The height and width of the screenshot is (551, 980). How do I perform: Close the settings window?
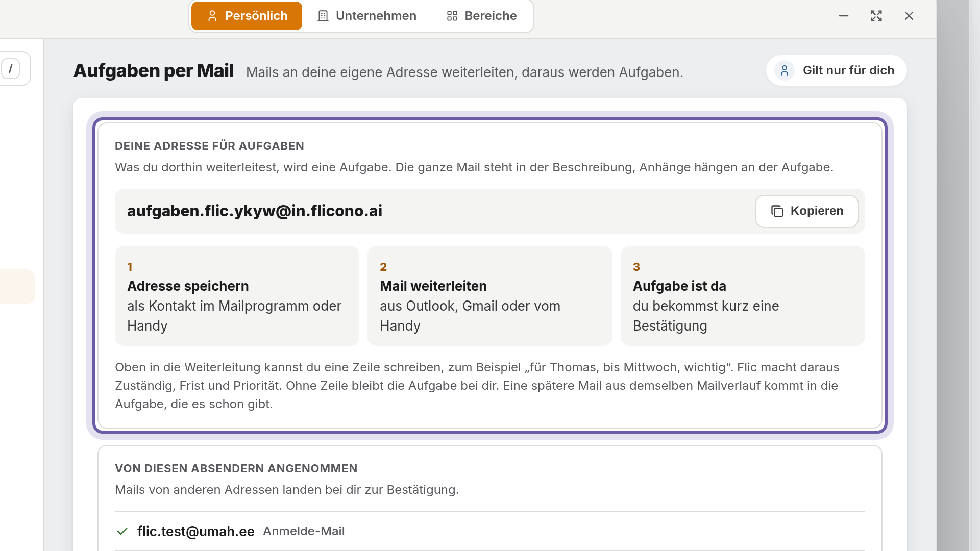[x=909, y=16]
